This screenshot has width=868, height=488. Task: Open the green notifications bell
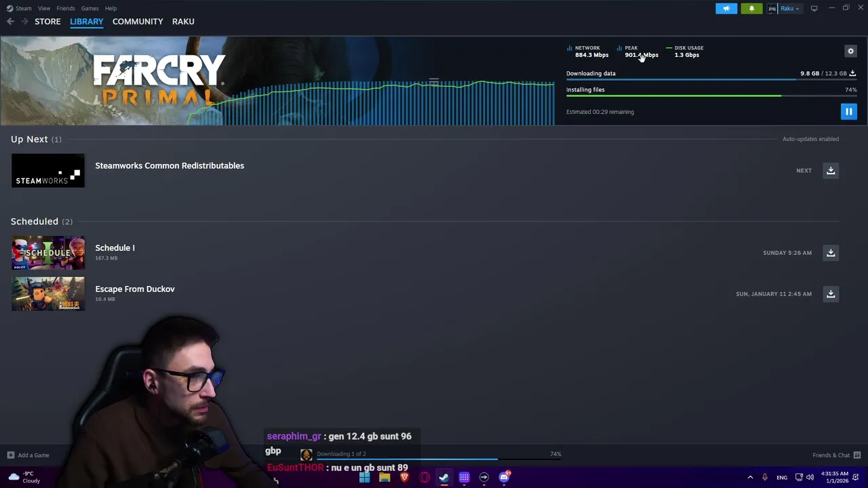[751, 8]
